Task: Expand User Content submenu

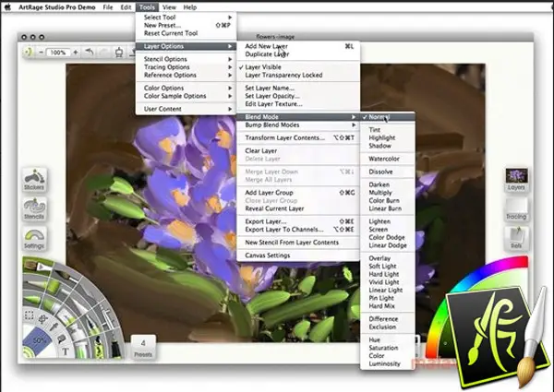Action: pyautogui.click(x=187, y=109)
